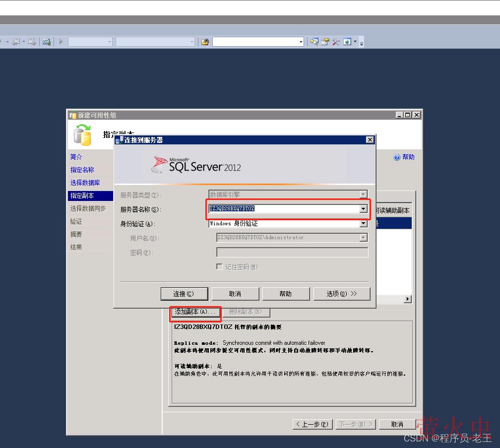Go to the 选择数据库 wizard step
Screen dimensions: 500x448
(x=85, y=183)
